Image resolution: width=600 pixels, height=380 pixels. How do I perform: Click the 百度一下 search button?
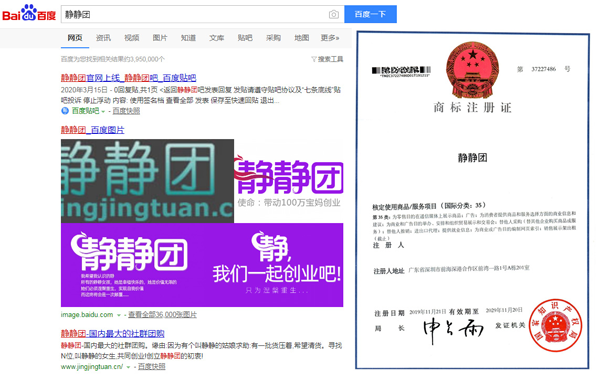click(x=370, y=14)
